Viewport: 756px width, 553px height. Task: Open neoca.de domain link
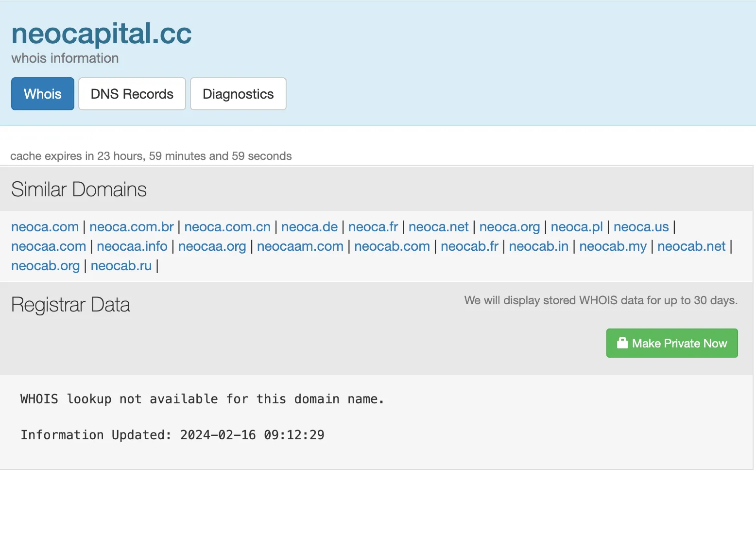(309, 227)
